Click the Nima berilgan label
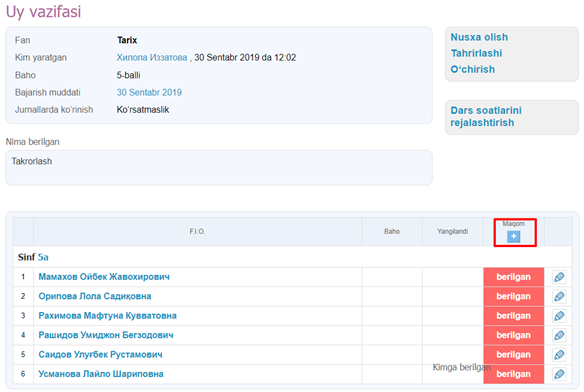Viewport: 584px width, 392px height. [x=32, y=142]
